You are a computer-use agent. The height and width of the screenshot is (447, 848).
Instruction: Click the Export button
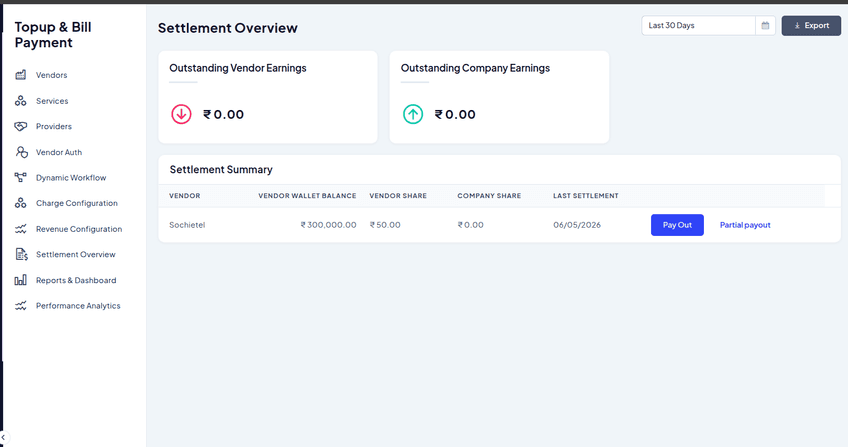[811, 25]
